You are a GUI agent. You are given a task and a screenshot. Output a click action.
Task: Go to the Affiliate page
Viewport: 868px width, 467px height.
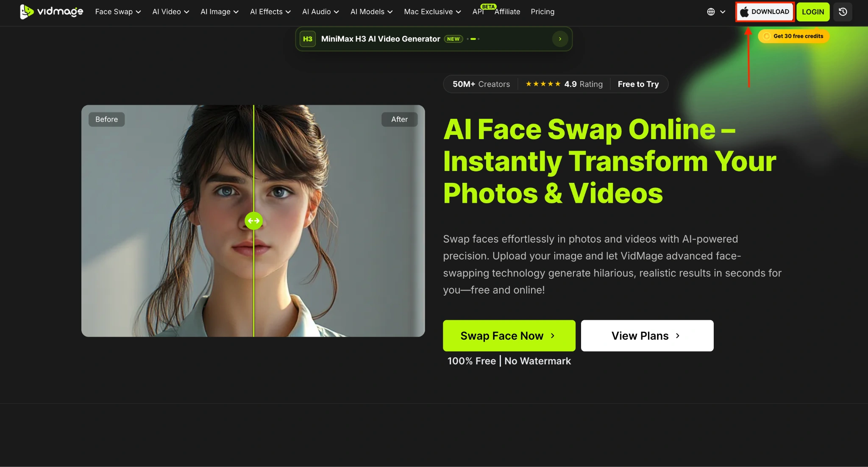(x=507, y=12)
